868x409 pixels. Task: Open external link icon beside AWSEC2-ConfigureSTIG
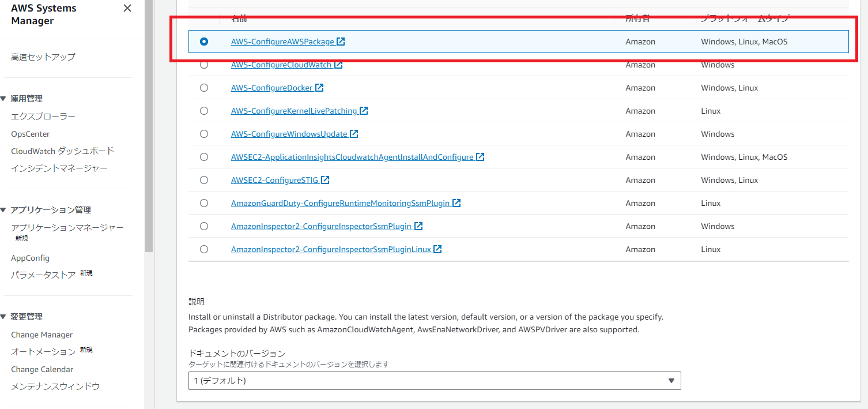click(x=325, y=180)
